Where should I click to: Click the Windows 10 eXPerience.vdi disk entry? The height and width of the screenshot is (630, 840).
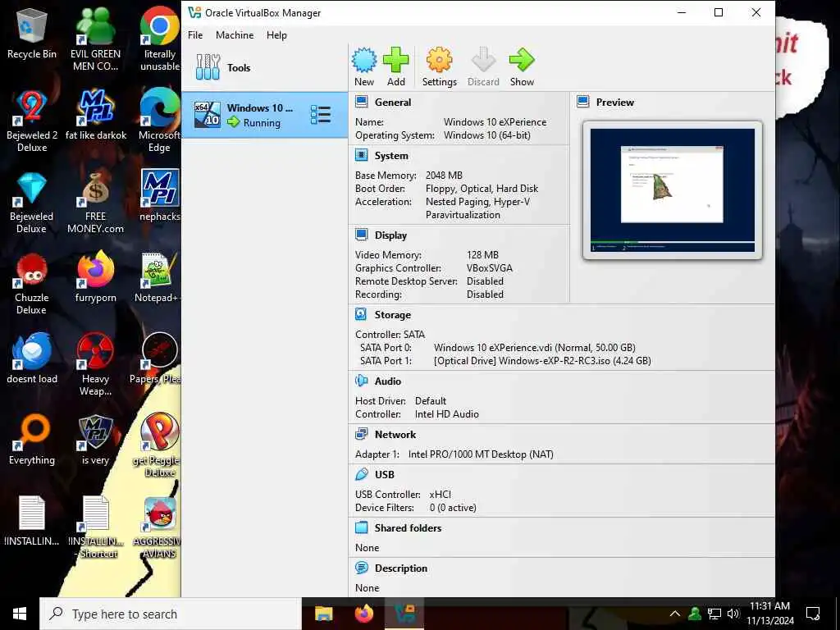(535, 348)
